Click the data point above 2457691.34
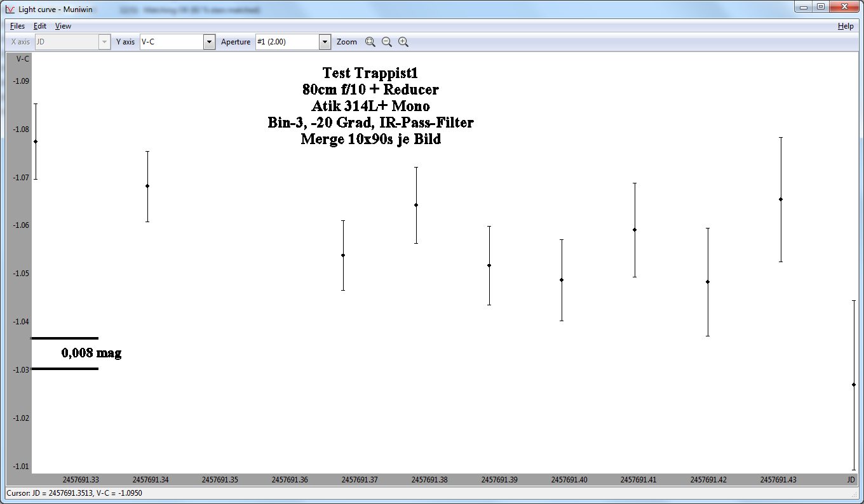 (147, 186)
